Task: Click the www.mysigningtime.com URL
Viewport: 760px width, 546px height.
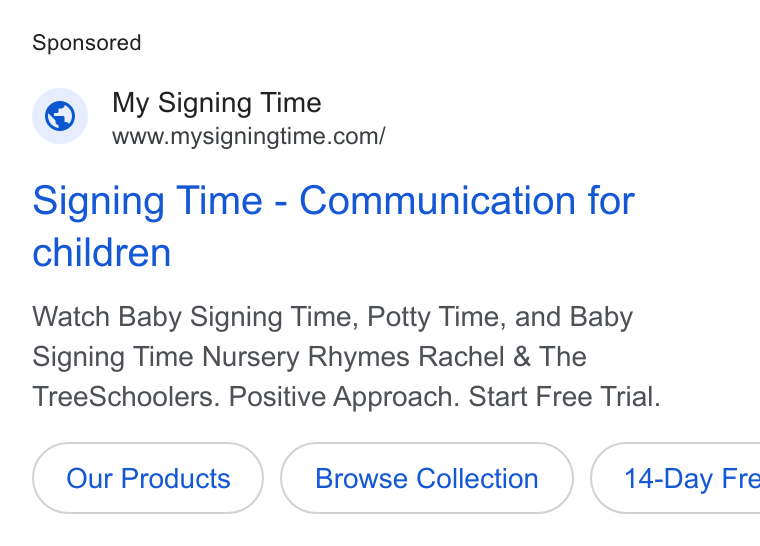Action: 249,136
